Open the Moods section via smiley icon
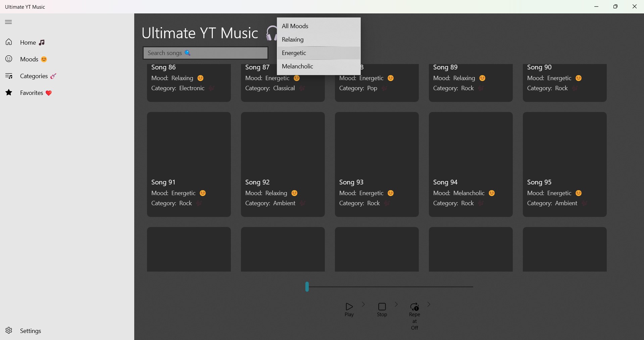Viewport: 644px width, 340px height. click(x=8, y=59)
